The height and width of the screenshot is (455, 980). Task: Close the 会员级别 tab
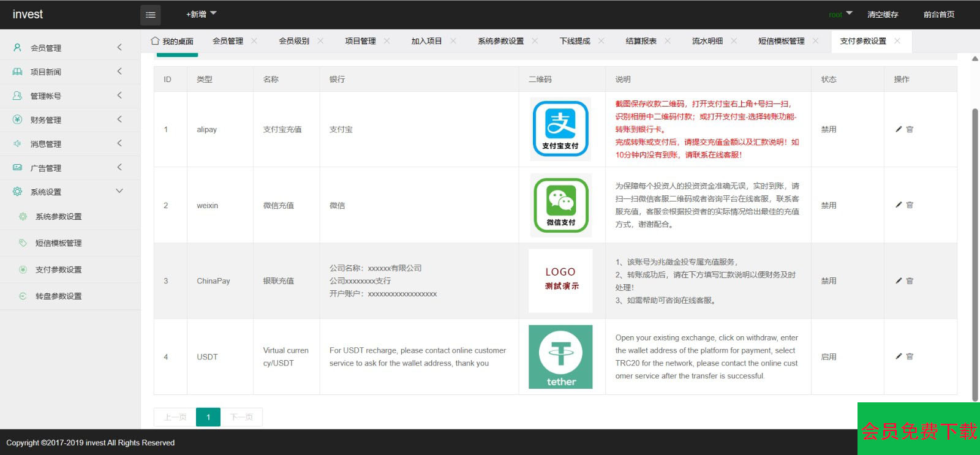(x=320, y=41)
